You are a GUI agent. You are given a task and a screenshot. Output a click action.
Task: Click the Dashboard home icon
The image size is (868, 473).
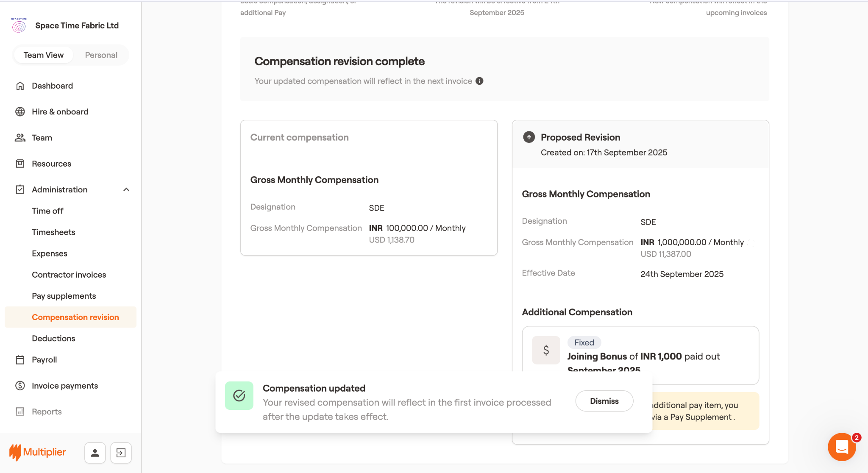pyautogui.click(x=20, y=86)
